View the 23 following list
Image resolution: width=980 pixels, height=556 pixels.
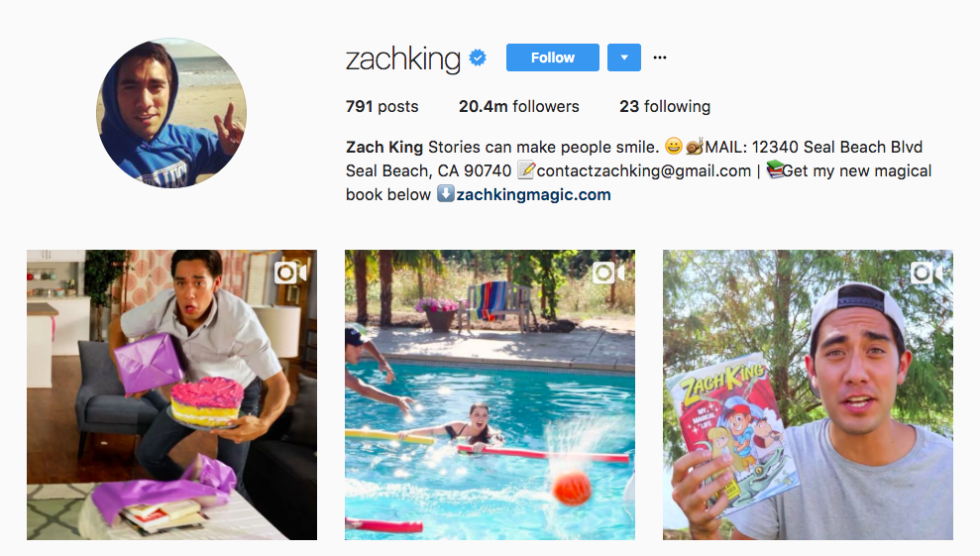click(x=664, y=106)
